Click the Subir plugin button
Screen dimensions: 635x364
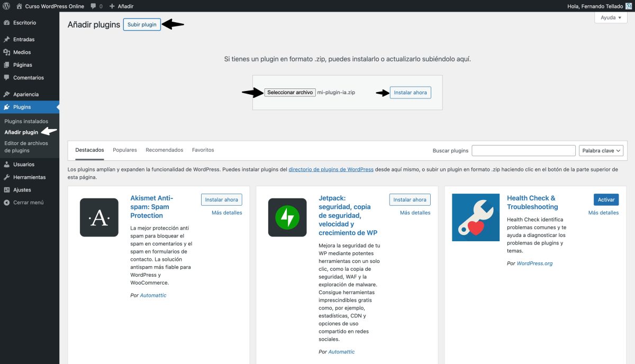(142, 24)
